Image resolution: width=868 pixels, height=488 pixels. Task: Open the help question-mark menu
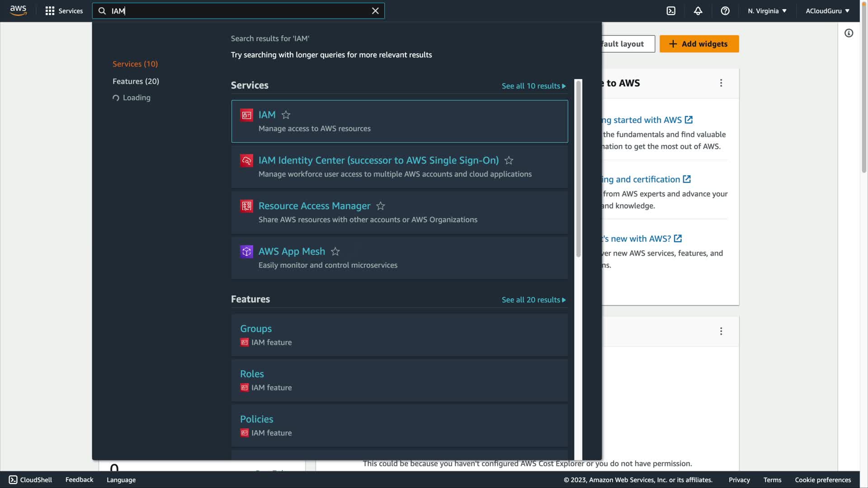pyautogui.click(x=725, y=11)
